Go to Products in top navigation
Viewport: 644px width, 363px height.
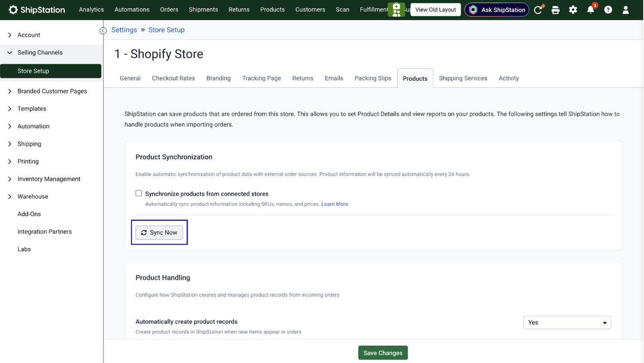click(x=273, y=9)
